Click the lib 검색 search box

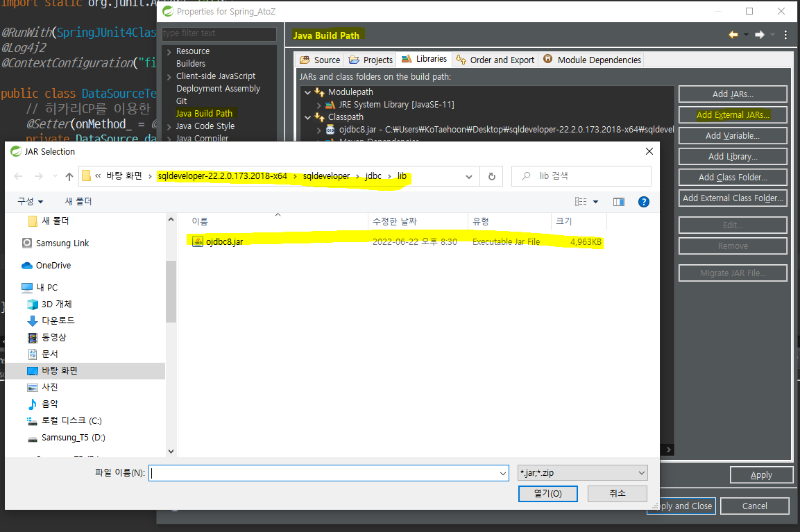(x=581, y=176)
